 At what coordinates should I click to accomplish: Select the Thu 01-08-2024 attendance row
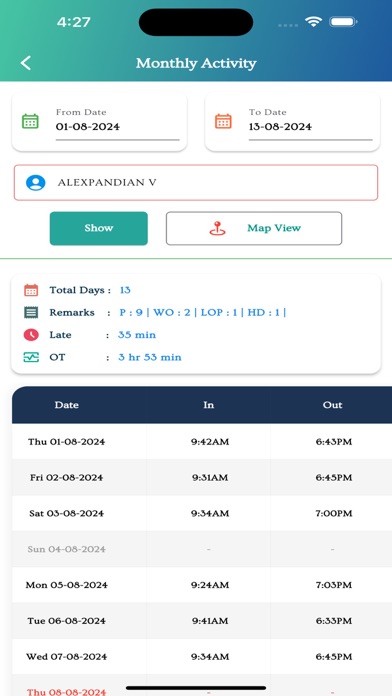click(x=202, y=442)
